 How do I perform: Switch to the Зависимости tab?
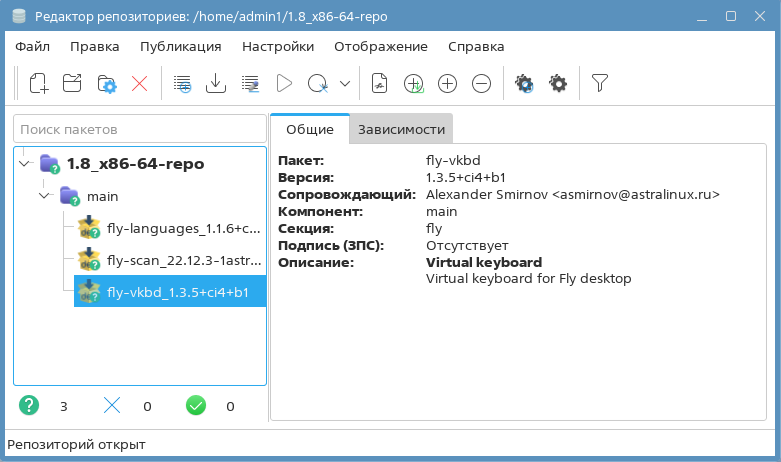(x=401, y=129)
